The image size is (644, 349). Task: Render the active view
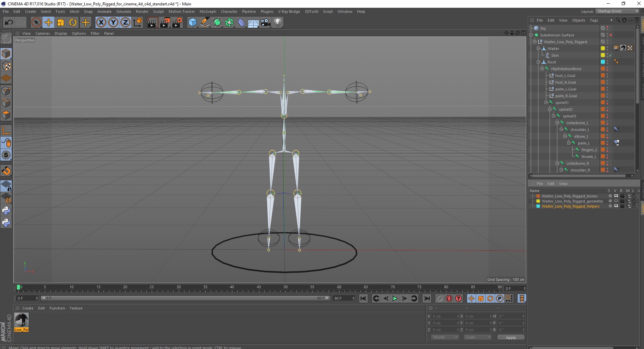152,23
